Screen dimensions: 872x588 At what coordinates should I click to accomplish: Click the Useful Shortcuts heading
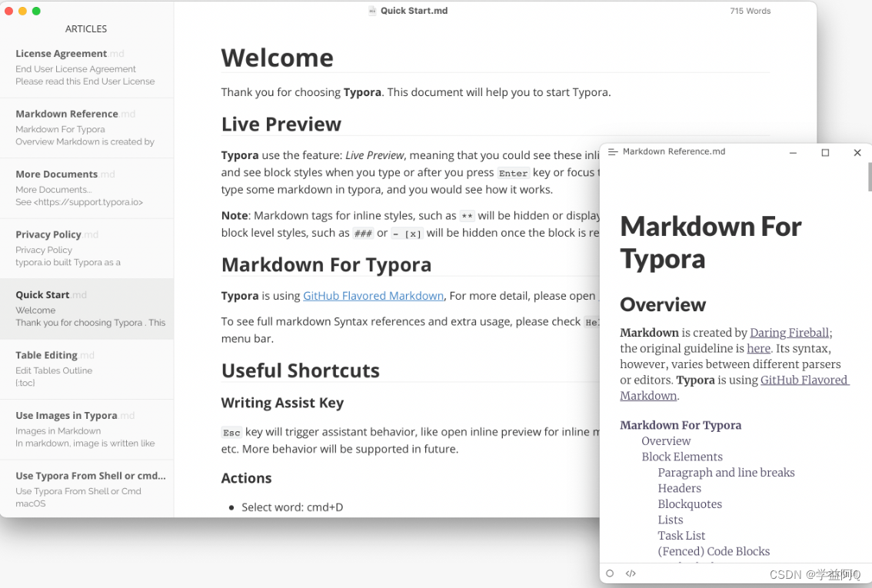point(301,370)
